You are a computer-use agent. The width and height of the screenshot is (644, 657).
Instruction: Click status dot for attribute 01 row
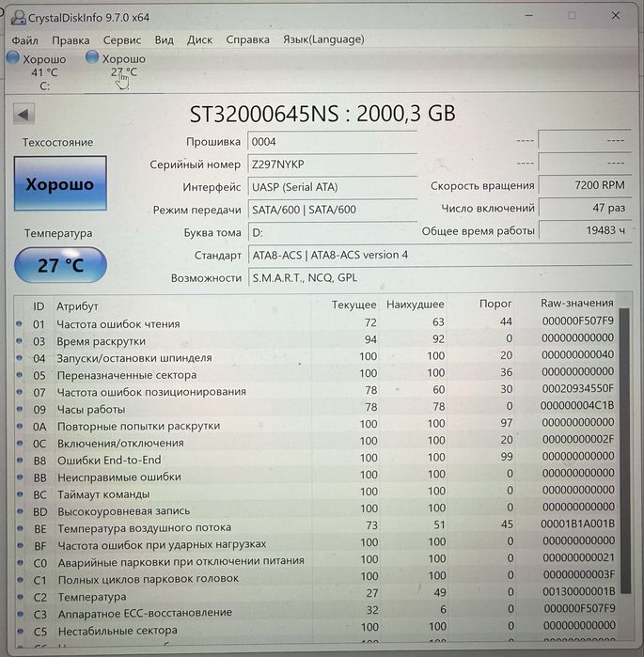[x=19, y=323]
